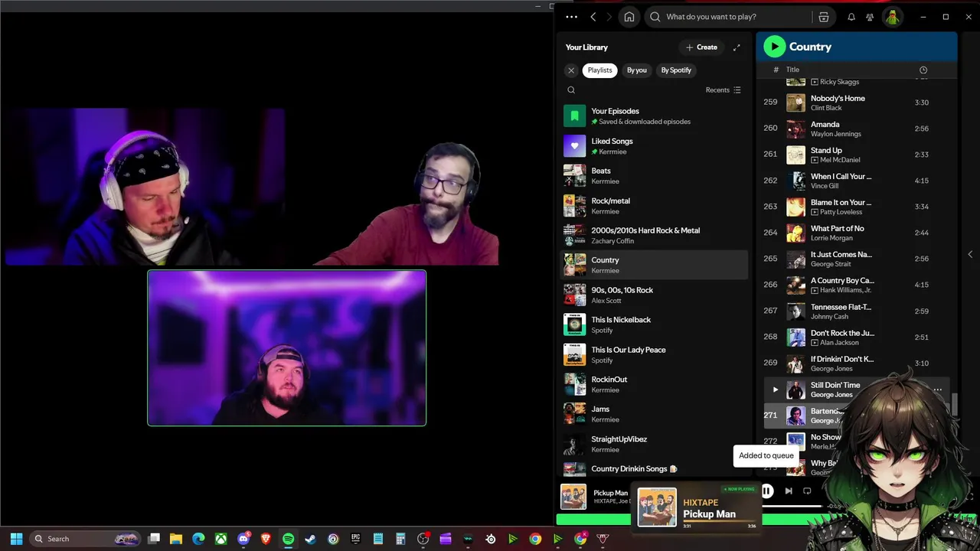Toggle the By you filter chip
The width and height of the screenshot is (980, 551).
coord(637,70)
